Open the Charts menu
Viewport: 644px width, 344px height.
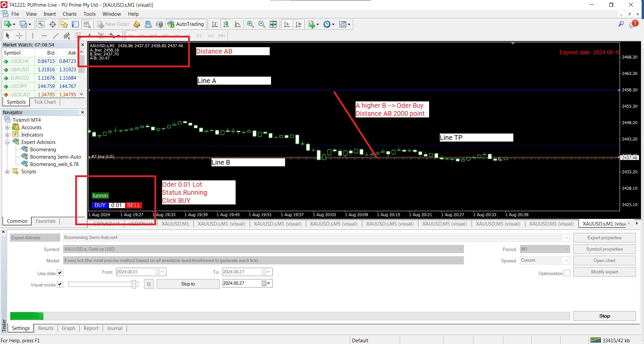pos(70,14)
